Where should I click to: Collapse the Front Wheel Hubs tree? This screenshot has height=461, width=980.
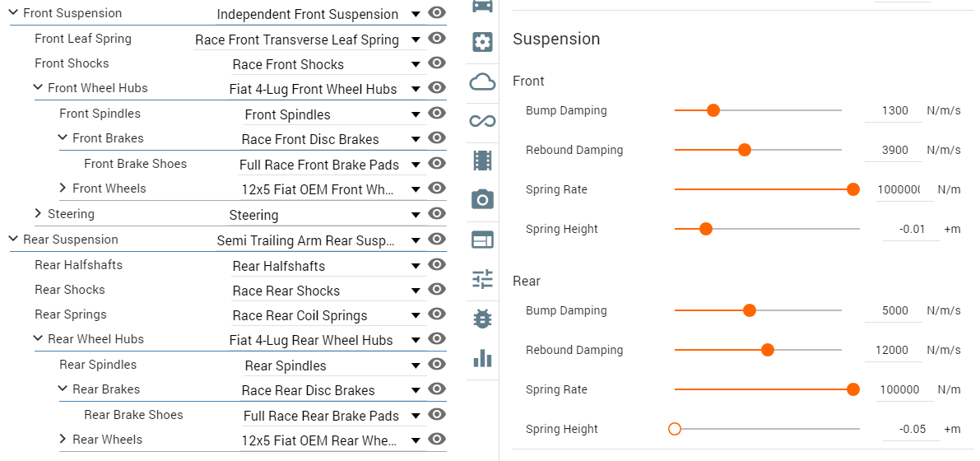pyautogui.click(x=39, y=88)
